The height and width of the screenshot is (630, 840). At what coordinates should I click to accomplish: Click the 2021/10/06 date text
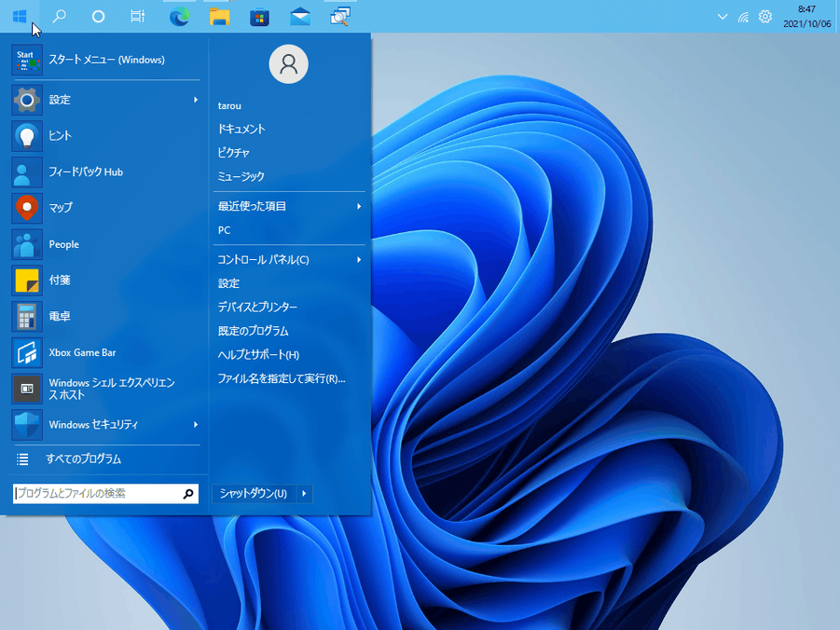coord(807,24)
